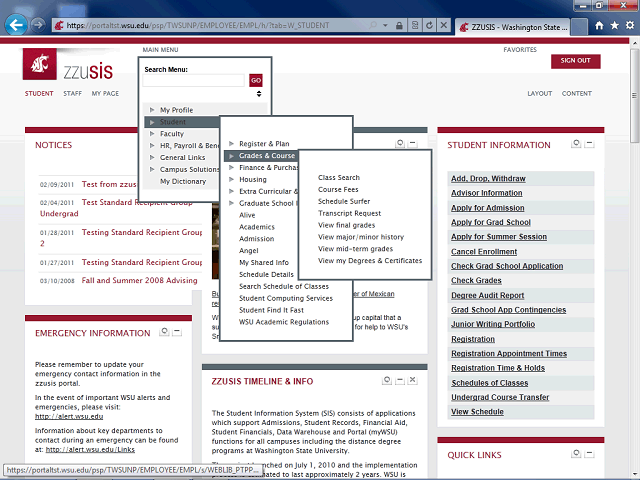
Task: Remove the Zzusis Timeline & Info pagelet
Action: pos(413,380)
